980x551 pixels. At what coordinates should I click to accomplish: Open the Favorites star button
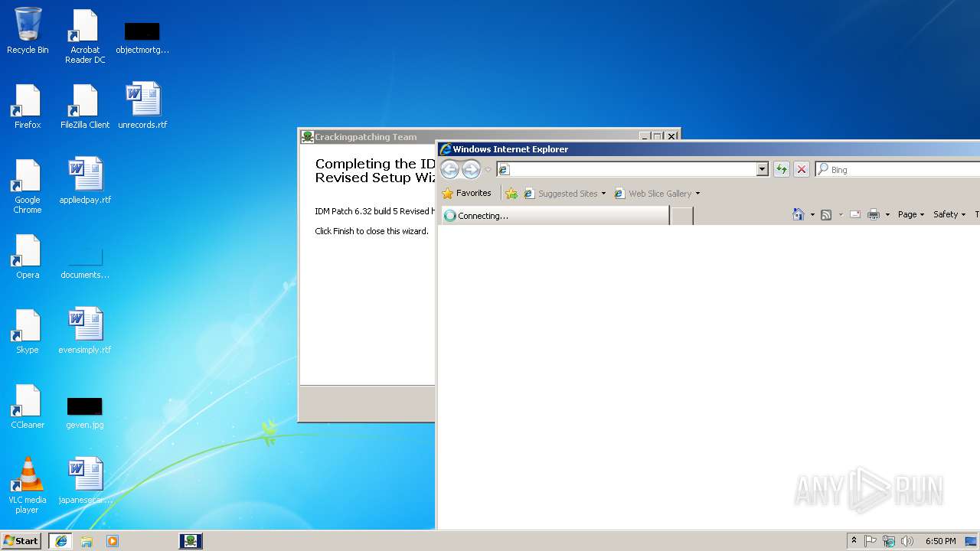coord(466,193)
